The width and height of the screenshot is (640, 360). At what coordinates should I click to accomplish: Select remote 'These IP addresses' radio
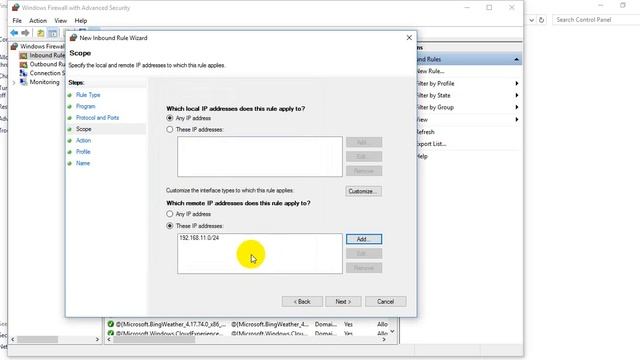coord(170,226)
